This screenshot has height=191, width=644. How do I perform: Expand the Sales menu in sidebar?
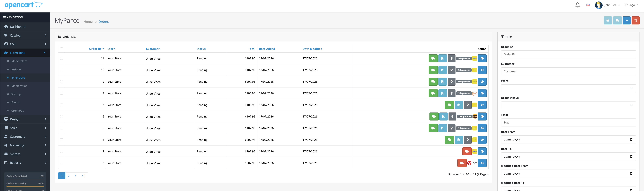[x=25, y=128]
